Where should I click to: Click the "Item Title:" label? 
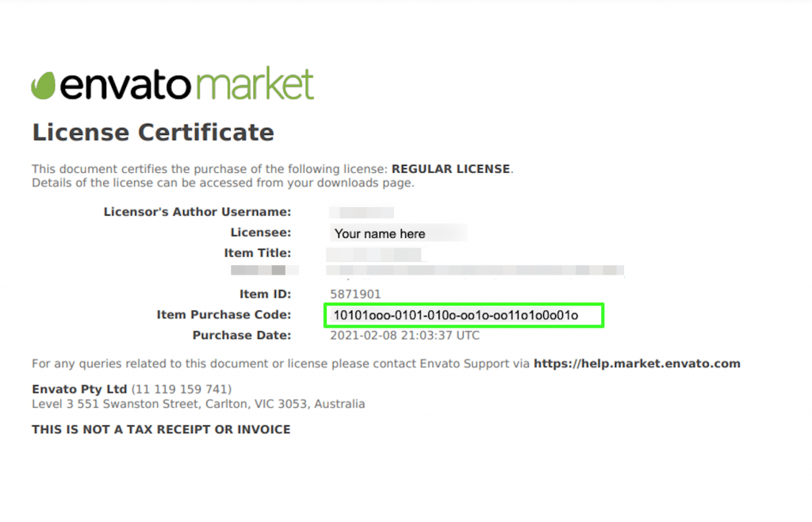pyautogui.click(x=258, y=253)
